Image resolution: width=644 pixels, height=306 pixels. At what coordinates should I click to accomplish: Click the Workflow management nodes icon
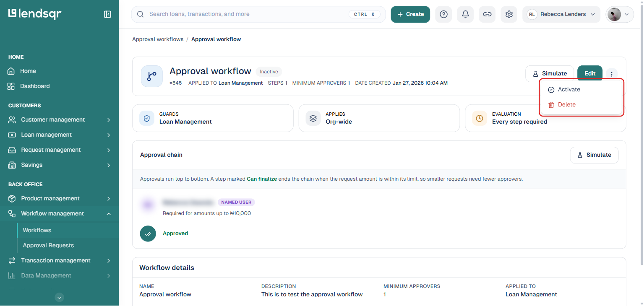(x=12, y=213)
